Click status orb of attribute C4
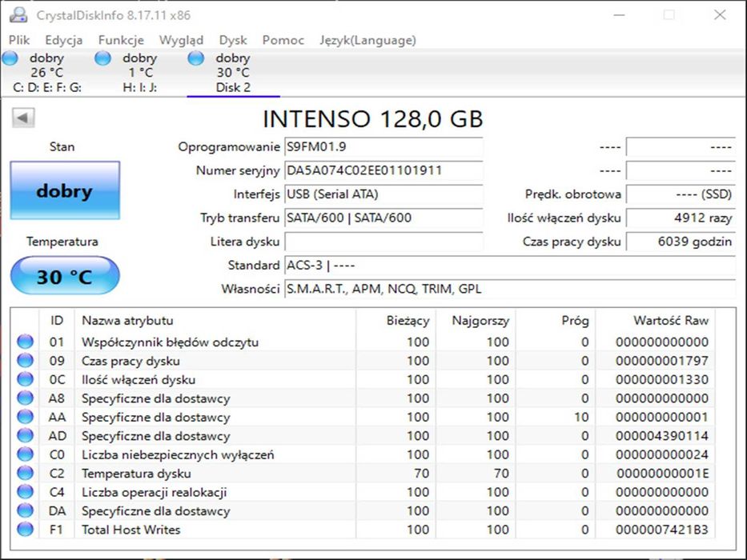This screenshot has height=560, width=747. (x=25, y=492)
